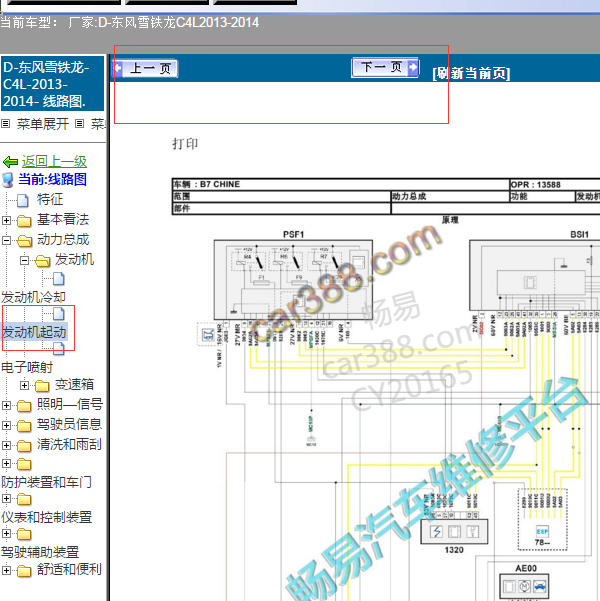The image size is (600, 601).
Task: Click the car icon in AE00 block
Action: (x=539, y=586)
